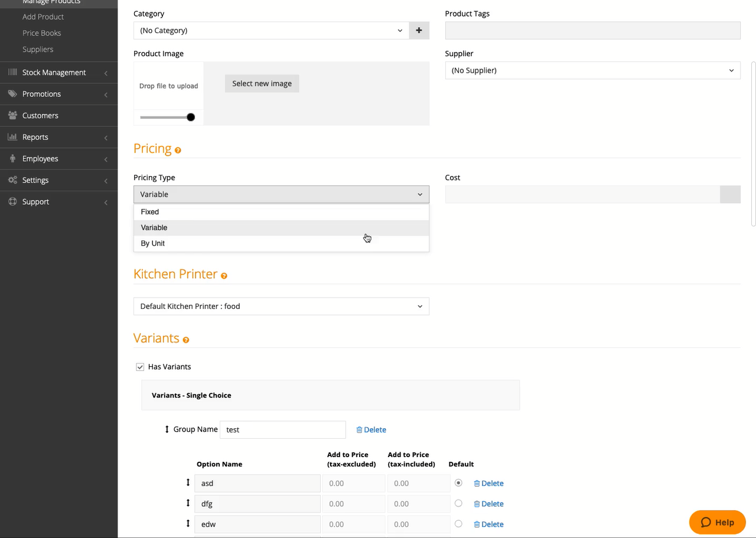Click tax-included price field for asd
Screen dimensions: 756x538
coord(419,483)
